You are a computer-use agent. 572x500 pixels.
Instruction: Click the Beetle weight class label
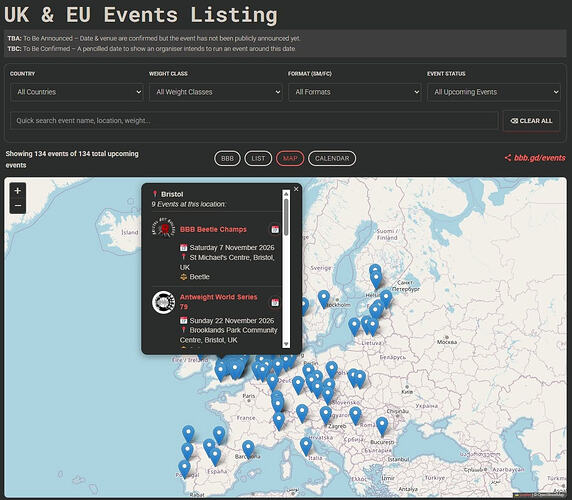(x=199, y=277)
